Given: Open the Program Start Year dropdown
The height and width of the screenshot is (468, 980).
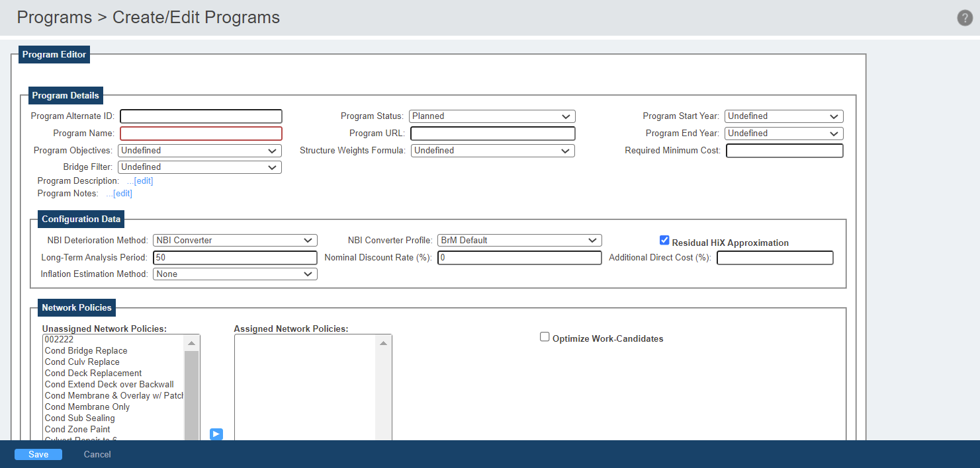Looking at the screenshot, I should tap(784, 116).
